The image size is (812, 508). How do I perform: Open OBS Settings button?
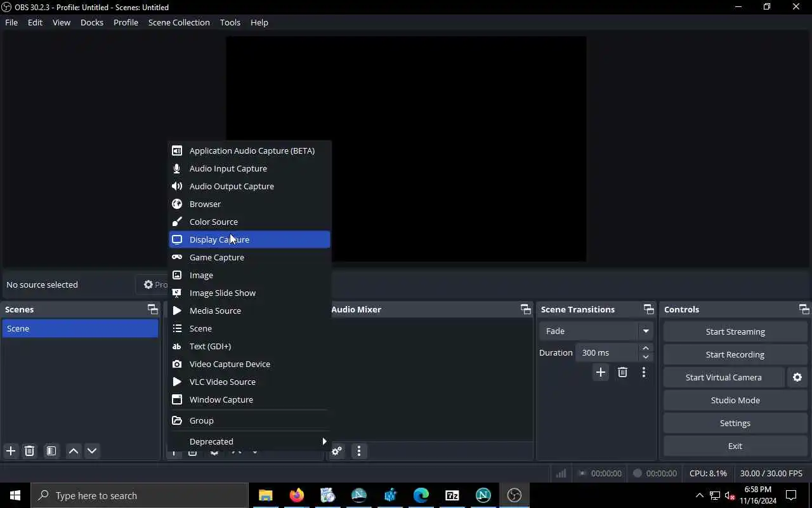pos(735,423)
